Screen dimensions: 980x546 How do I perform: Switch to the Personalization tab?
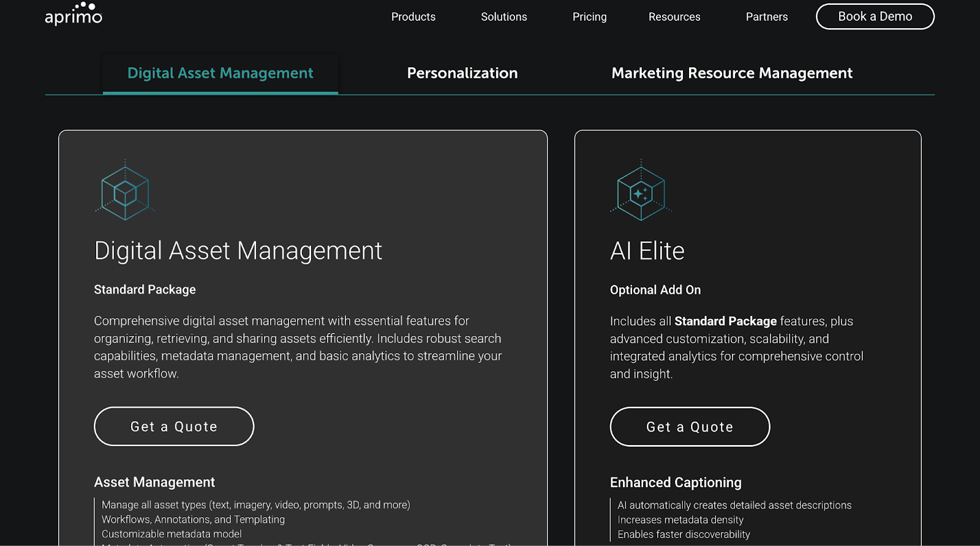pyautogui.click(x=462, y=73)
